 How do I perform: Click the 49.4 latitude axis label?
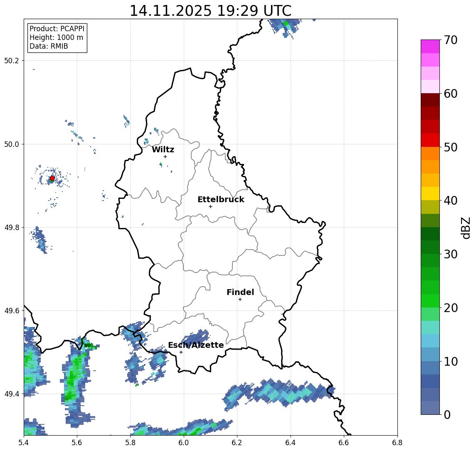[12, 394]
